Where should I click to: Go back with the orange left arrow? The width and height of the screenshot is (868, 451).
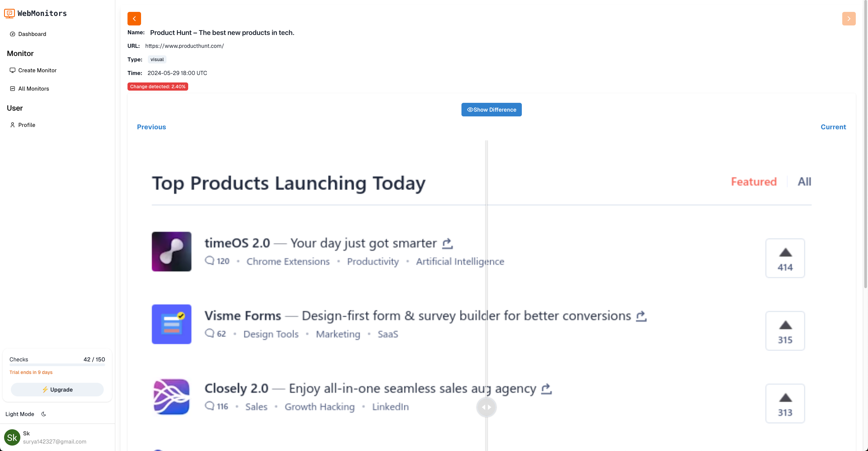(134, 19)
